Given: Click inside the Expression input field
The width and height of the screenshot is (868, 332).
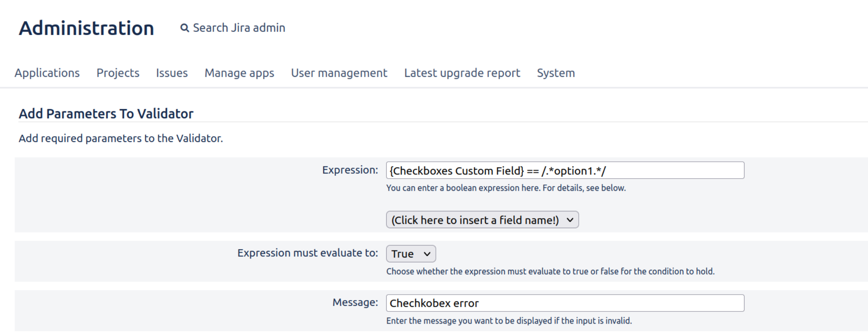Looking at the screenshot, I should [565, 171].
